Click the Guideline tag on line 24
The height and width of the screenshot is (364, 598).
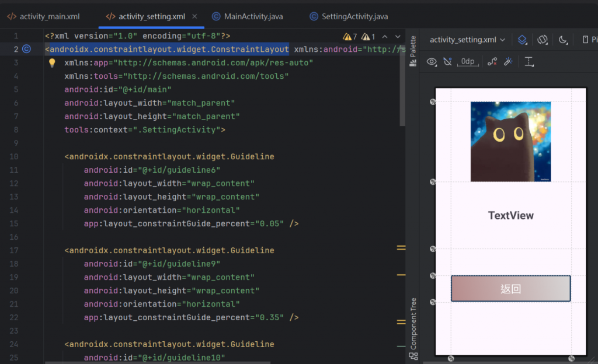pos(169,344)
